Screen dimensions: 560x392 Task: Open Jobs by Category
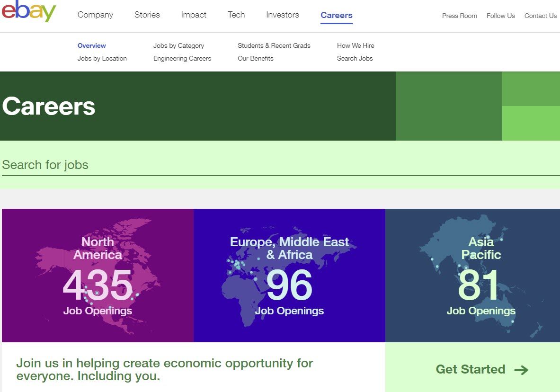(x=178, y=45)
